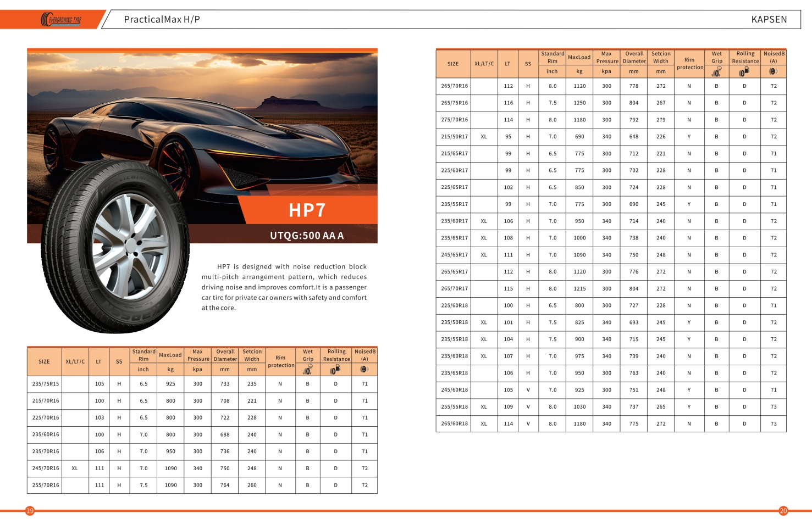This screenshot has height=524, width=812.
Task: Select the '215/50R17' size cell
Action: (455, 137)
